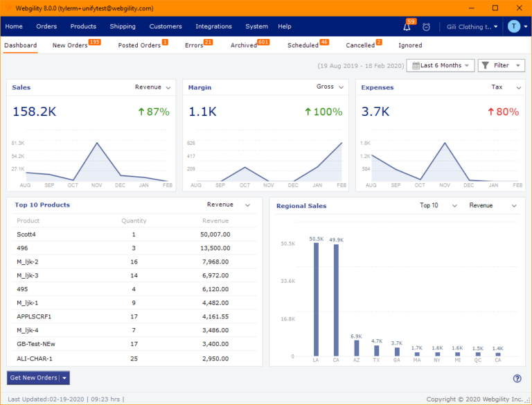532x405 pixels.
Task: Open Regional Sales Revenue dropdown
Action: click(x=493, y=205)
